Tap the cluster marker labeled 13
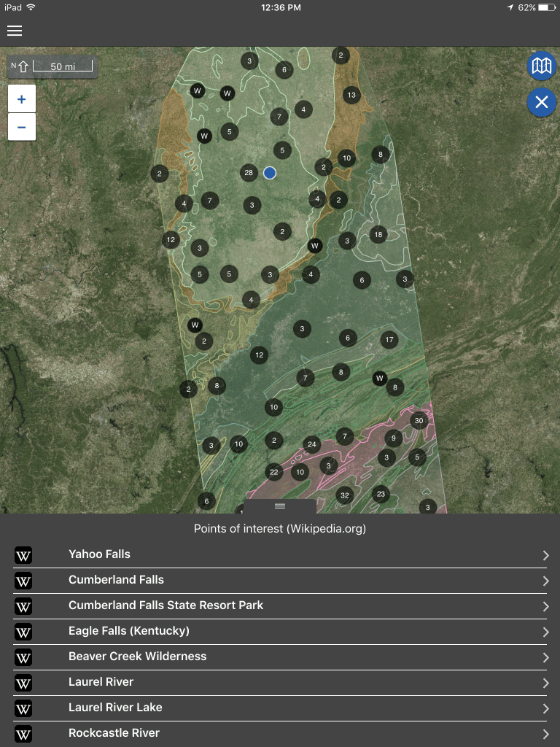This screenshot has height=747, width=560. click(x=351, y=95)
